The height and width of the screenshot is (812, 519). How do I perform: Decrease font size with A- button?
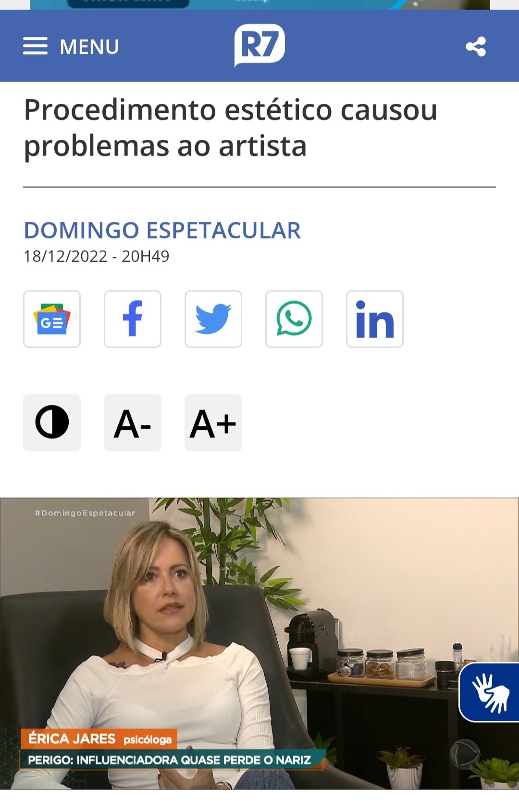(x=133, y=423)
